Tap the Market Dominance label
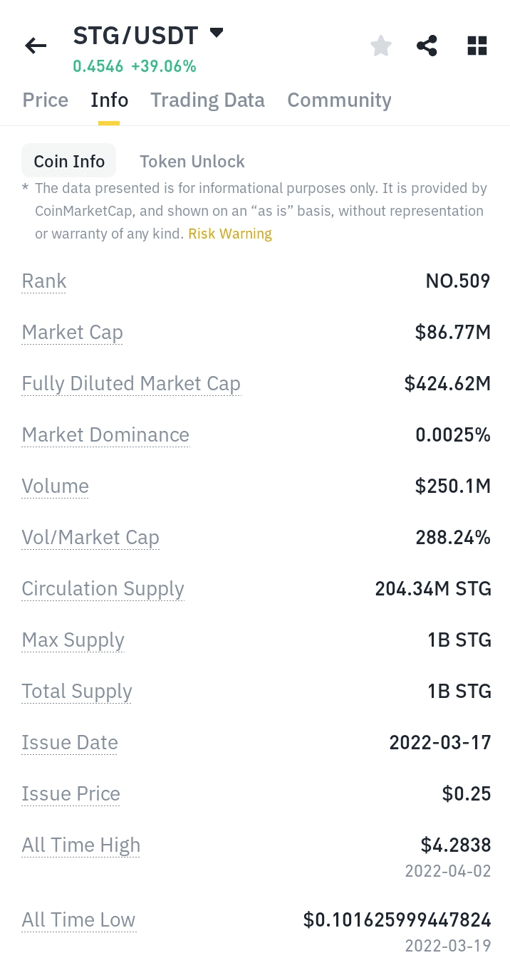Image resolution: width=510 pixels, height=980 pixels. pyautogui.click(x=105, y=435)
